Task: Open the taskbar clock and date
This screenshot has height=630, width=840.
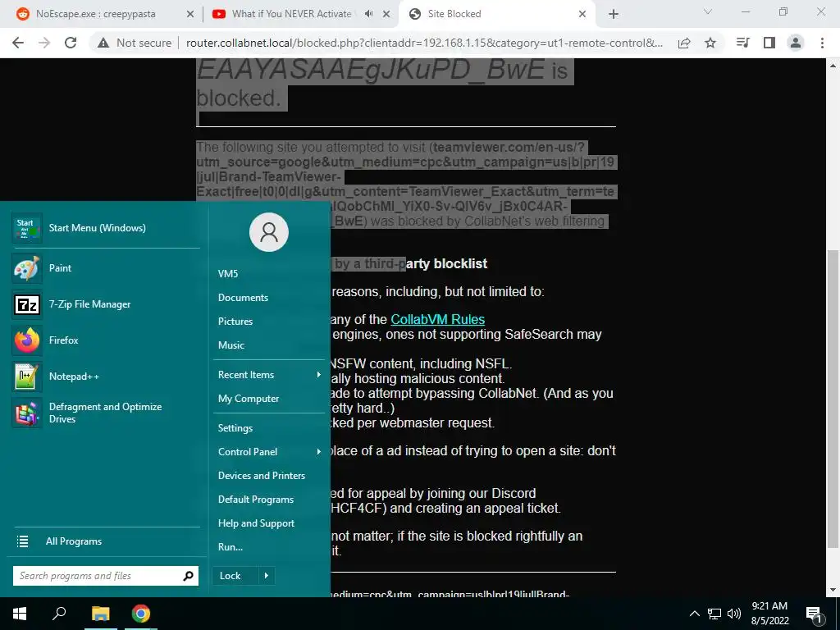Action: pyautogui.click(x=769, y=614)
